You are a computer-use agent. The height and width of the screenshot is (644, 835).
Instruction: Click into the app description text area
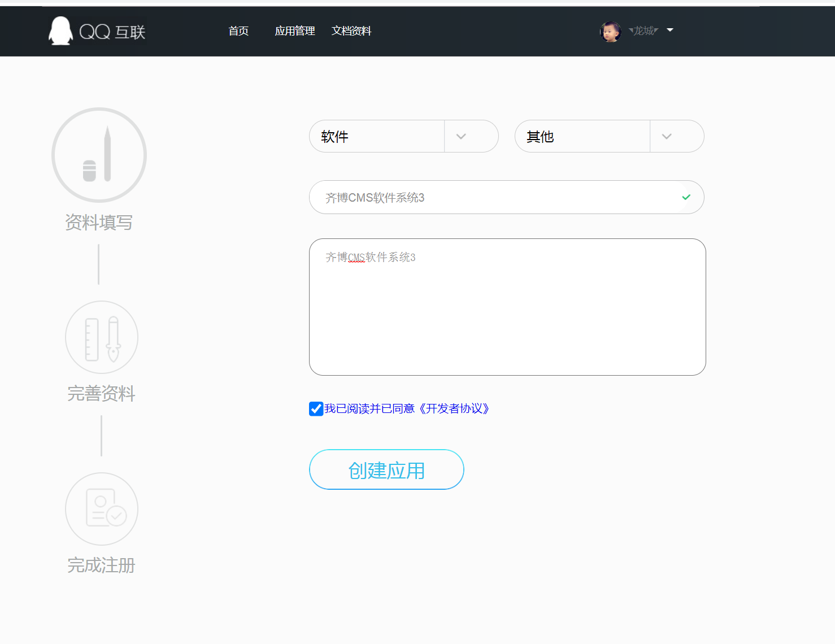pos(507,307)
